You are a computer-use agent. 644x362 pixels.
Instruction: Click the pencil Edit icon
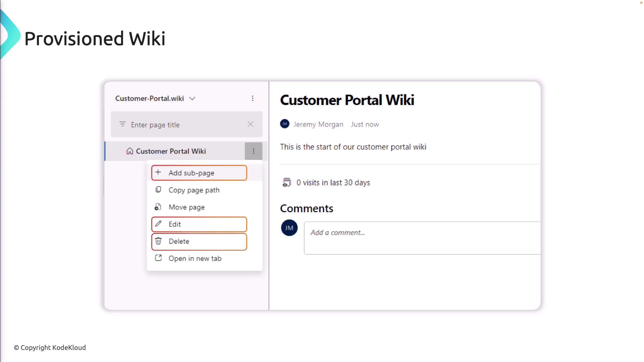pyautogui.click(x=158, y=224)
